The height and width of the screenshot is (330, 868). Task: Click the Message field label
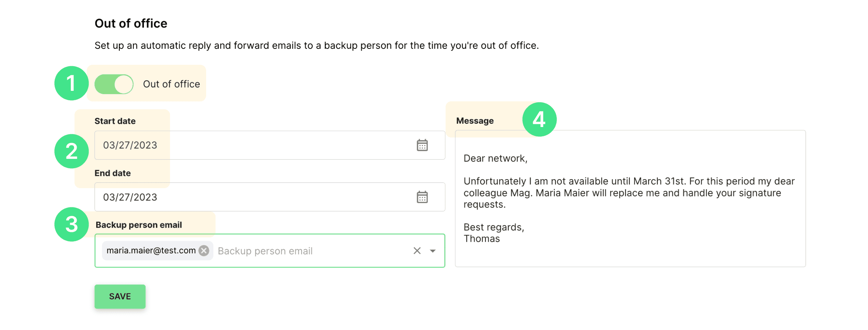[475, 121]
